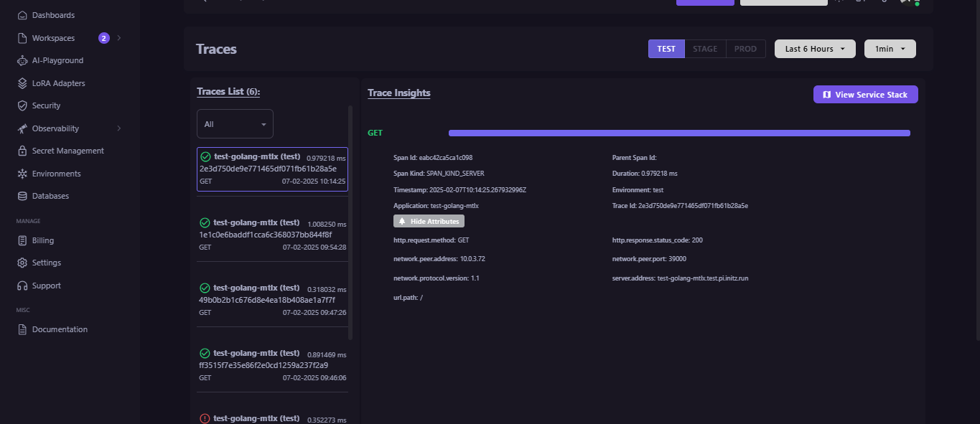Click server.address test-golang-mtlx.test.pi.initz.run
This screenshot has height=424, width=980.
681,278
